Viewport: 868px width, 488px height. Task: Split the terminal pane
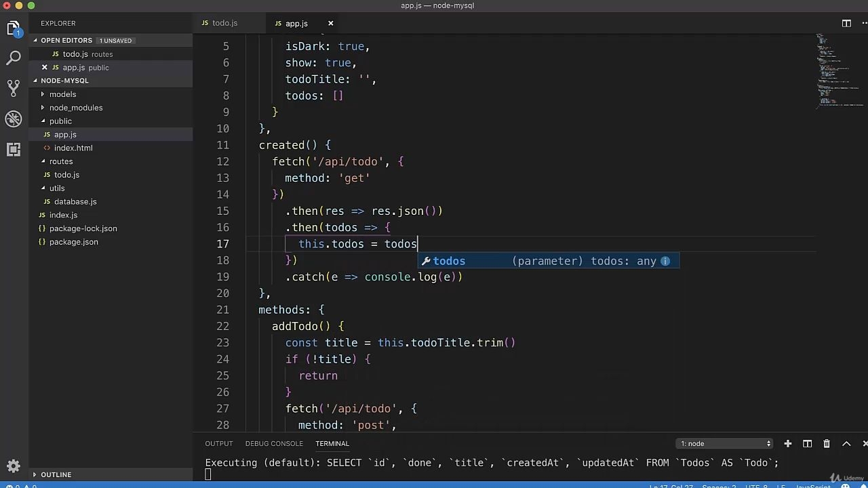pyautogui.click(x=807, y=443)
